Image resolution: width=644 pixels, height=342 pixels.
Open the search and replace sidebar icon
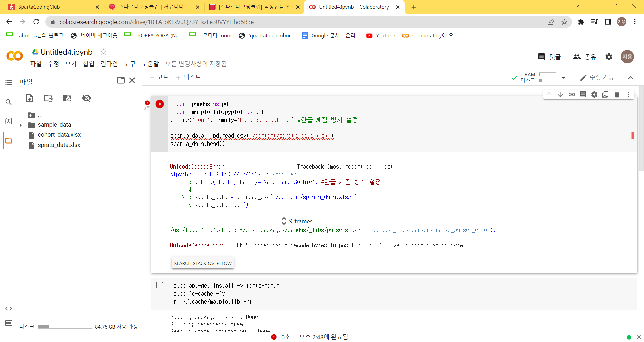coord(9,102)
